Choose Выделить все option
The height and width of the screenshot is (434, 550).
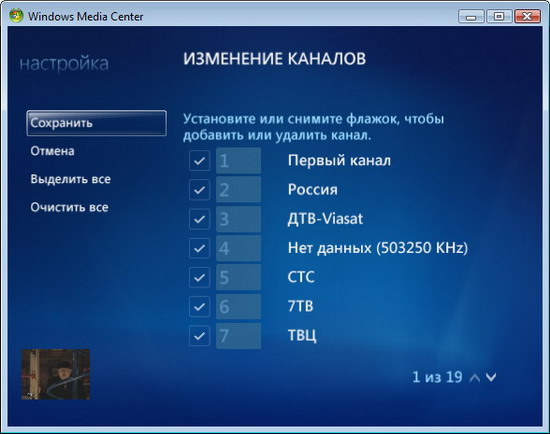(71, 179)
